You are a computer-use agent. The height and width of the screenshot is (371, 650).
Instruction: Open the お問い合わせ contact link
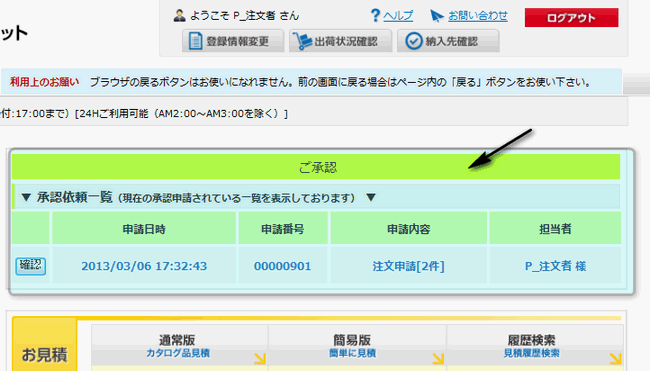coord(478,16)
